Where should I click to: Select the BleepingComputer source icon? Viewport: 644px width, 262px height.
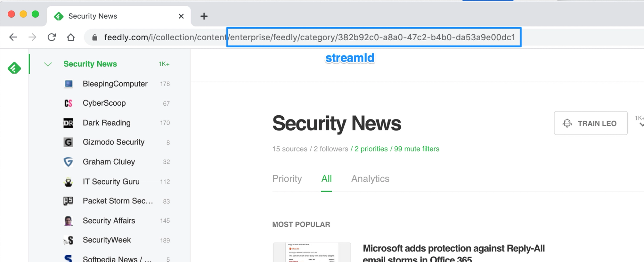pyautogui.click(x=68, y=84)
